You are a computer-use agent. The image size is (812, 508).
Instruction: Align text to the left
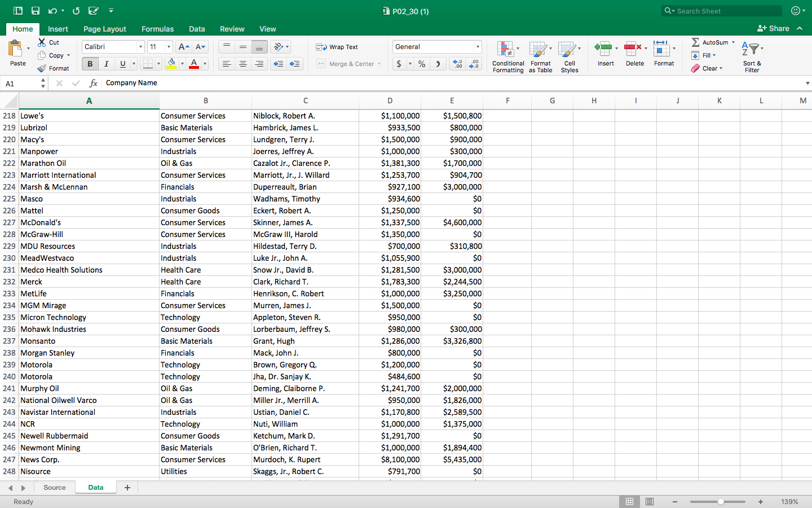click(x=227, y=64)
